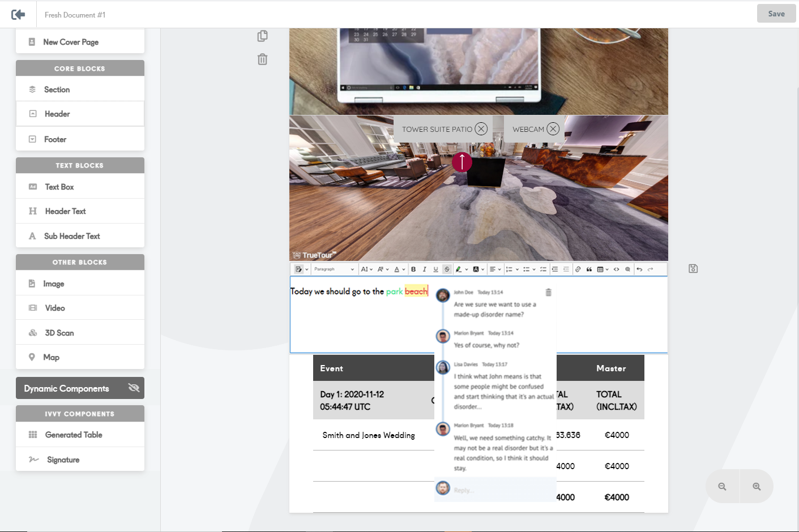799x532 pixels.
Task: Toggle Dynamic Components visibility eye icon
Action: [134, 388]
